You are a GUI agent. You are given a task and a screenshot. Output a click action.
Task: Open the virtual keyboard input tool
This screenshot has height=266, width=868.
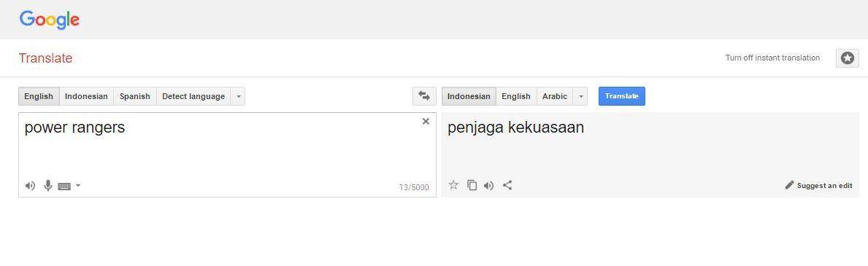64,187
